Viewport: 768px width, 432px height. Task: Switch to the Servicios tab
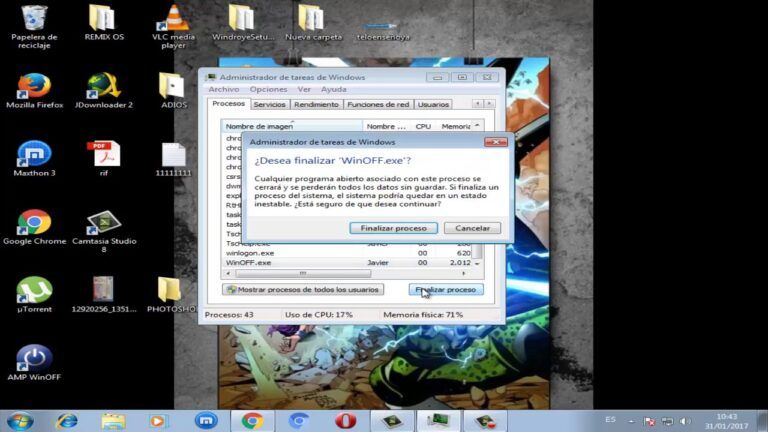point(269,104)
